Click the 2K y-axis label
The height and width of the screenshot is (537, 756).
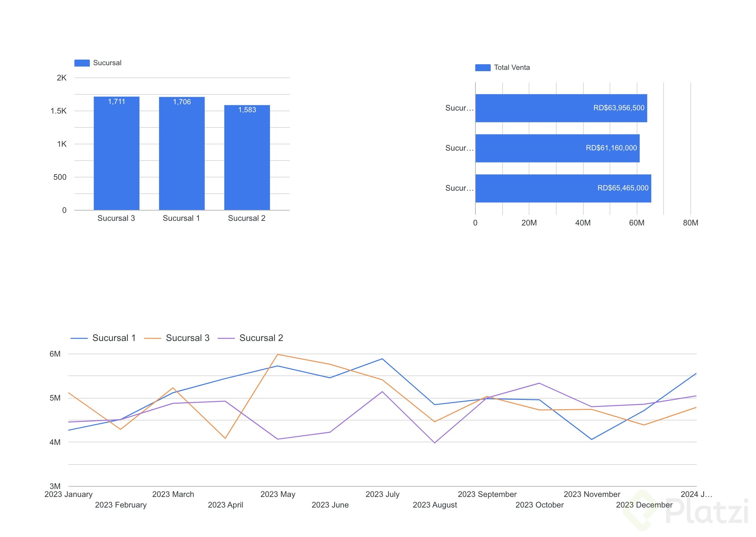point(62,78)
